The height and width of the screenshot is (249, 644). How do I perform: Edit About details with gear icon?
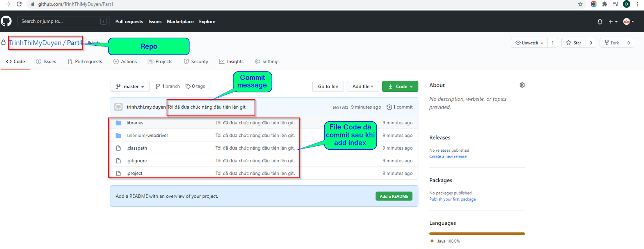tap(522, 85)
